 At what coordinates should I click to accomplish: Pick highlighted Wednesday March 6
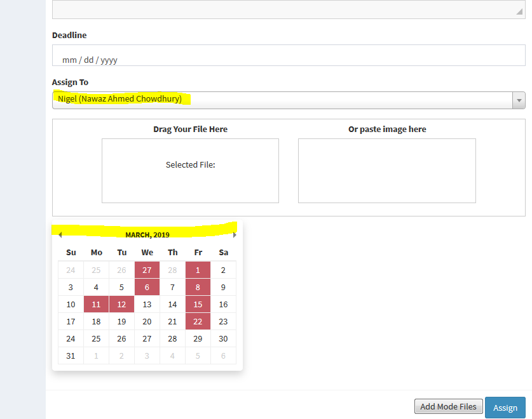pyautogui.click(x=147, y=287)
